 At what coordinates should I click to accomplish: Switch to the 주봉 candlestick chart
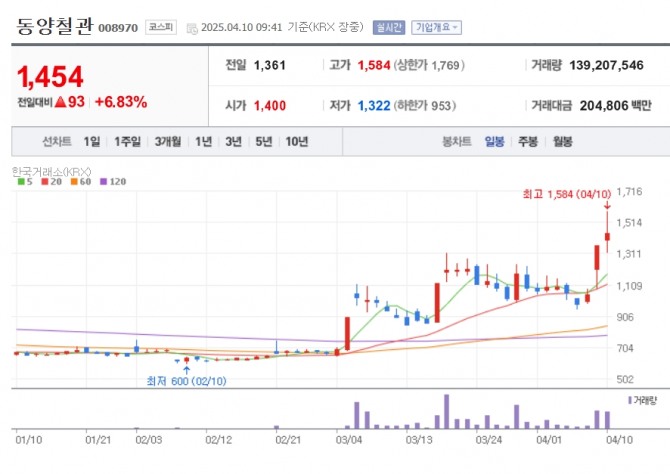click(x=528, y=141)
